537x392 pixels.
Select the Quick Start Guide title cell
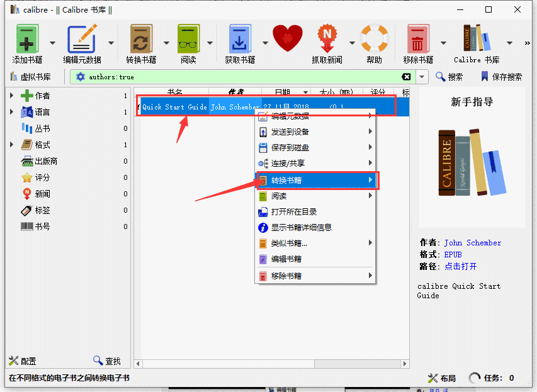tap(174, 107)
